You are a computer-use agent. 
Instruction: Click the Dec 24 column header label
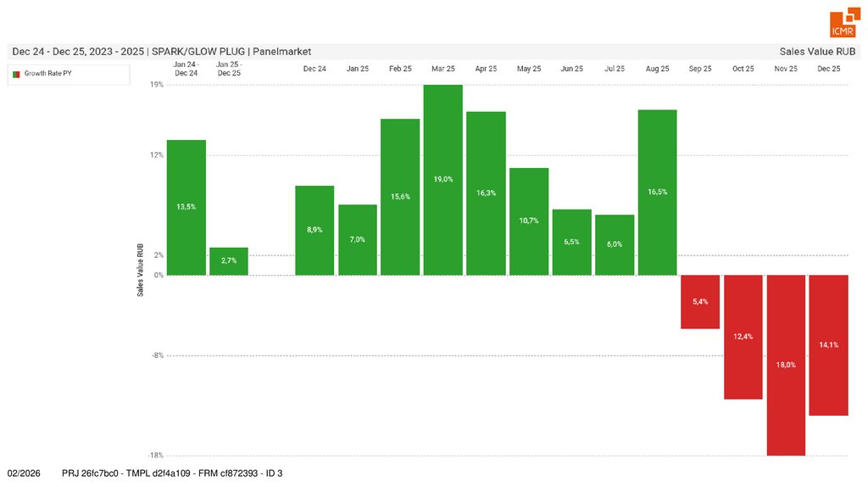click(x=314, y=69)
